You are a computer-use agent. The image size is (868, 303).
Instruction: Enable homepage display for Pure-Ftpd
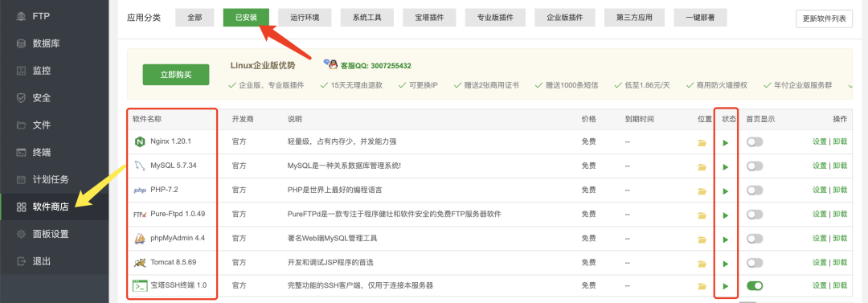[x=755, y=214]
